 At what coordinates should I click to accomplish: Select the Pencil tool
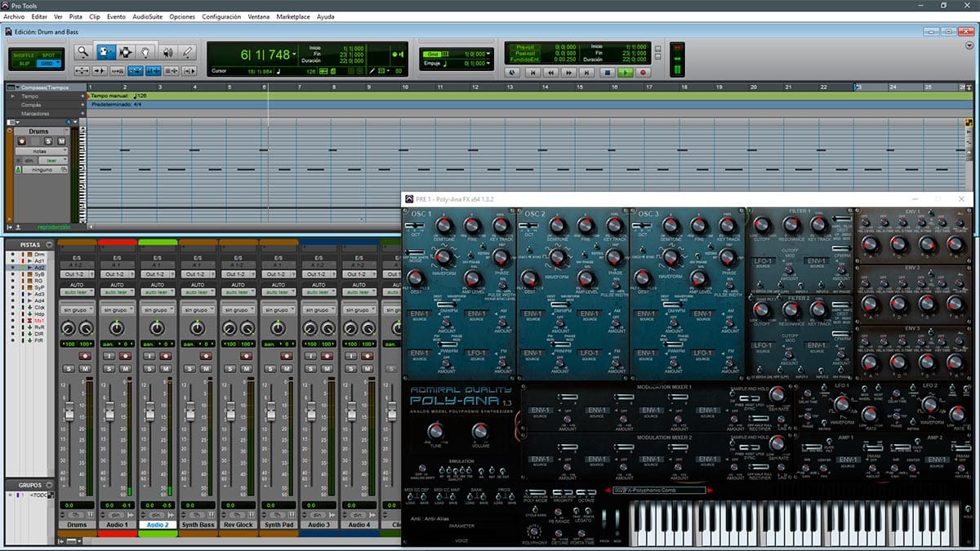188,51
